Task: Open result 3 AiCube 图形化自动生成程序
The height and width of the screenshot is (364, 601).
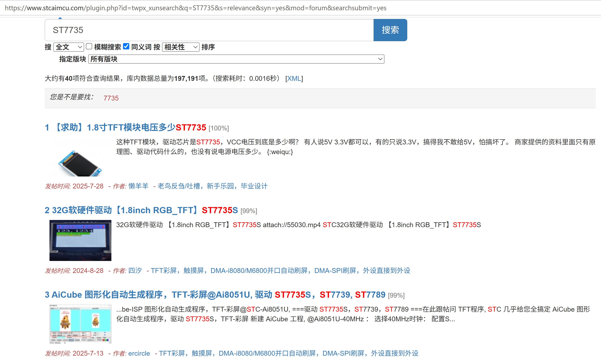Action: click(x=215, y=295)
